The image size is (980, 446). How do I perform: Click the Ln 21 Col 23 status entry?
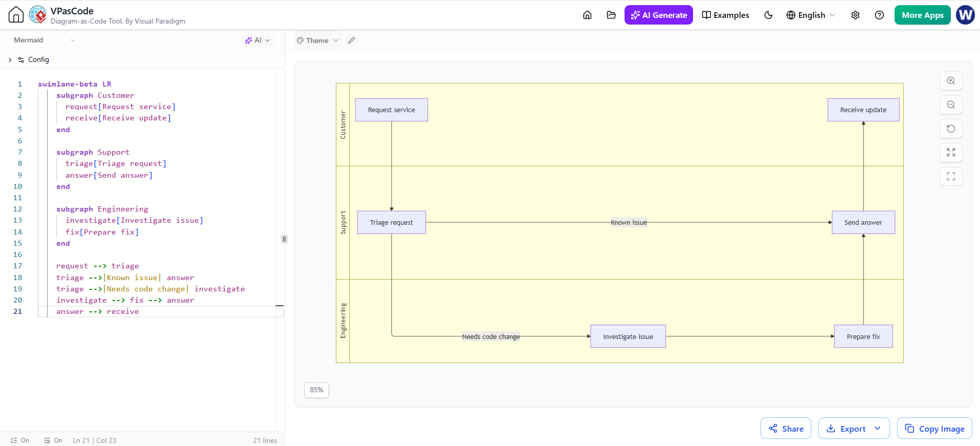(x=95, y=440)
